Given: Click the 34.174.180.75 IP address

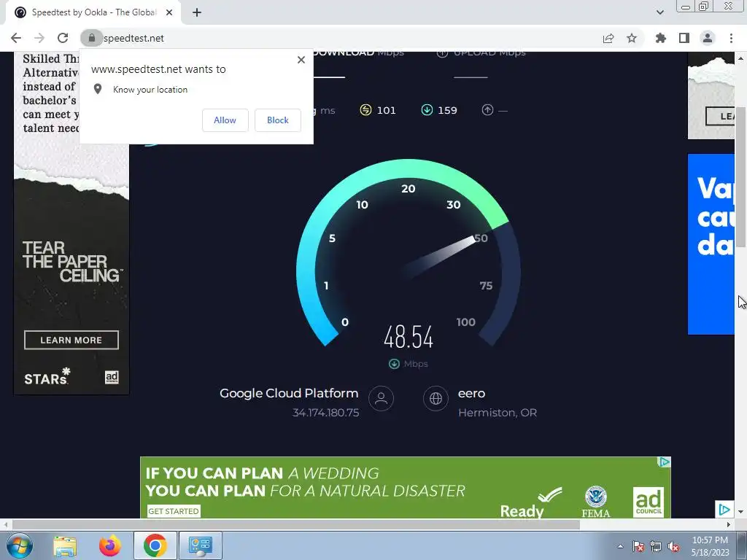Looking at the screenshot, I should click(326, 413).
